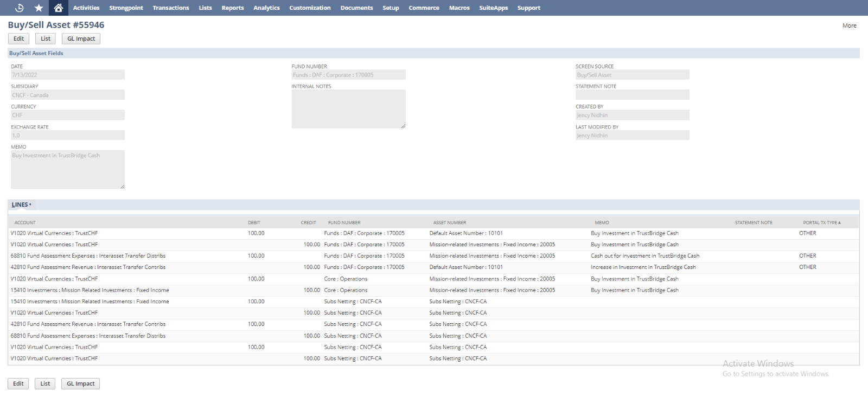This screenshot has height=397, width=868.
Task: Click the top Edit button
Action: (x=18, y=39)
